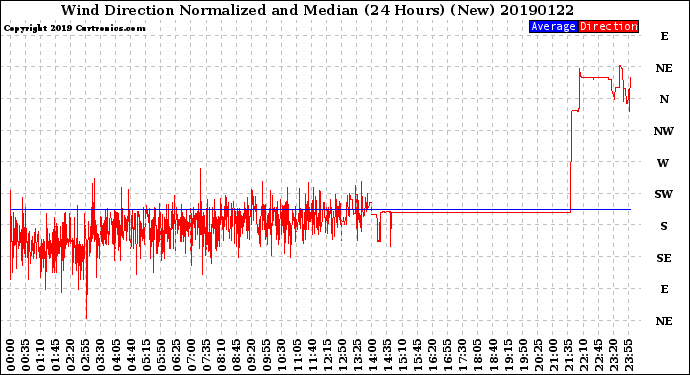Click the 22:10 time axis label
The height and width of the screenshot is (375, 690).
point(583,355)
